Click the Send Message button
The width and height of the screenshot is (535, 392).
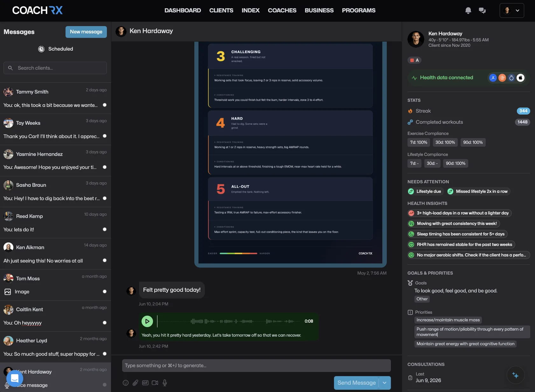pyautogui.click(x=357, y=383)
